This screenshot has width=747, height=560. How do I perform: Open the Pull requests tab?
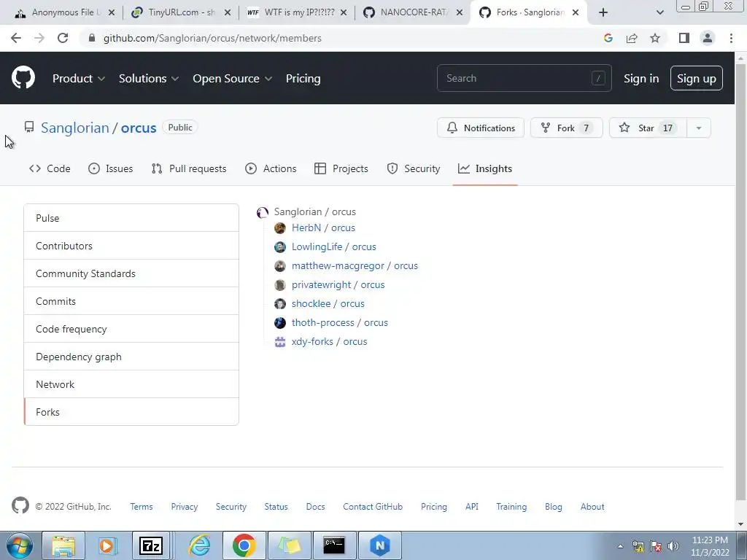(x=189, y=168)
